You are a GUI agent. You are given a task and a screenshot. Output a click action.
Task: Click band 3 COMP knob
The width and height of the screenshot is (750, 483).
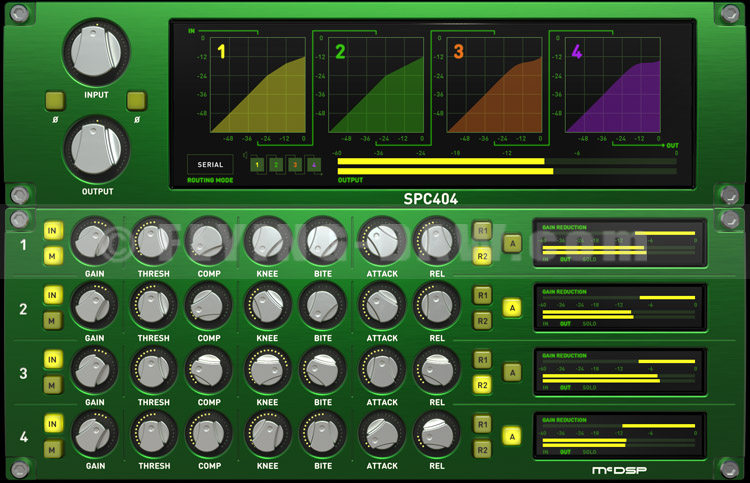tap(209, 370)
